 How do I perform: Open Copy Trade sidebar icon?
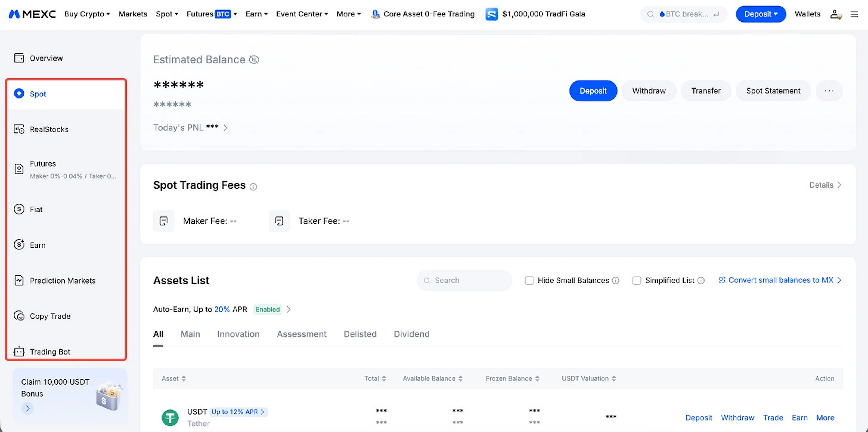pyautogui.click(x=19, y=316)
